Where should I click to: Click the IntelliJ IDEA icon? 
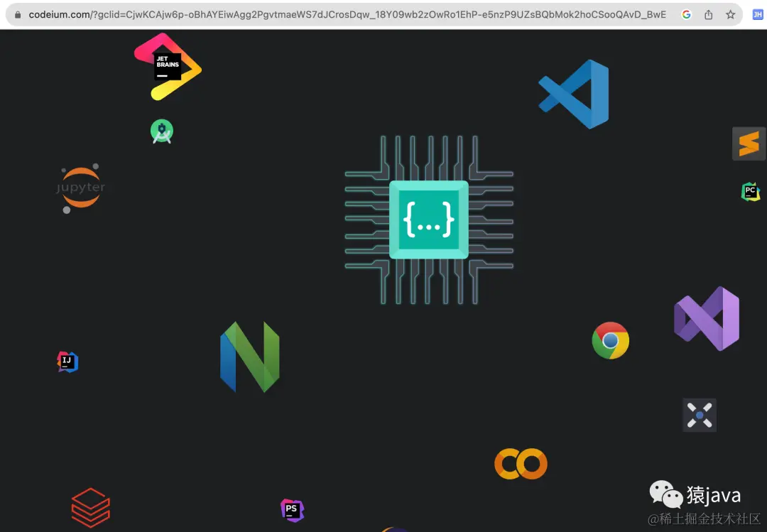(67, 362)
